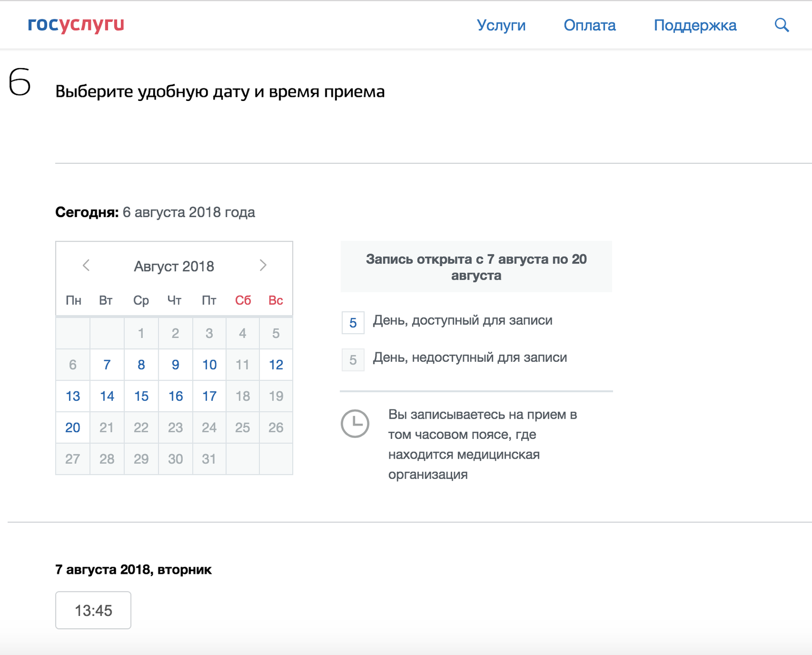
Task: Click the Пн weekday header
Action: pyautogui.click(x=74, y=300)
